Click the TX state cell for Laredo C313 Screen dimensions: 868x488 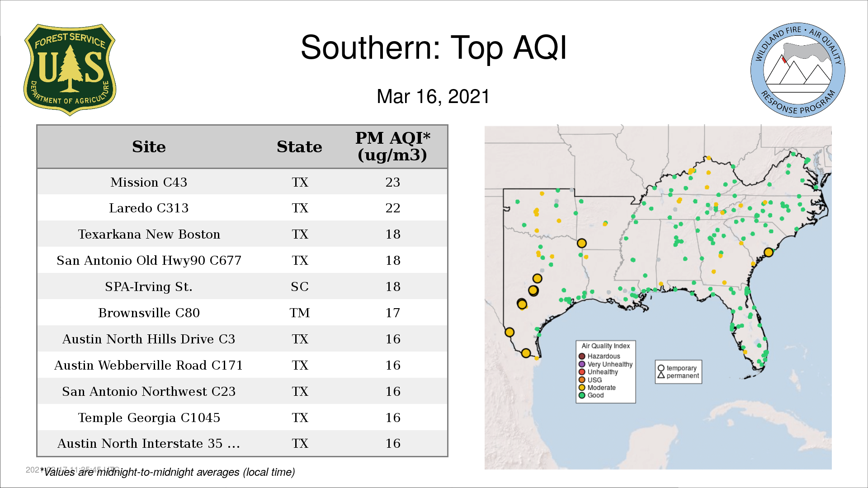[300, 208]
